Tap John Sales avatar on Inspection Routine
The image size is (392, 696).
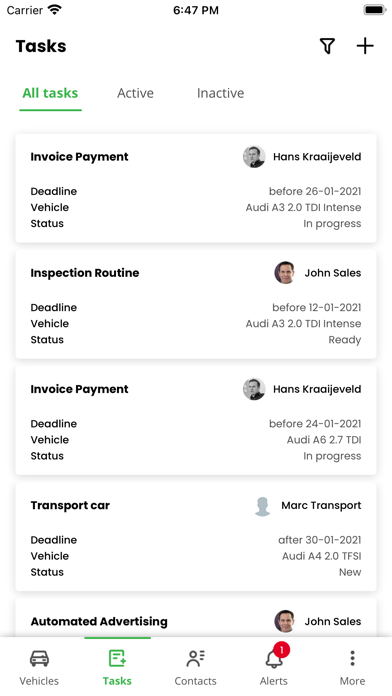(x=285, y=273)
